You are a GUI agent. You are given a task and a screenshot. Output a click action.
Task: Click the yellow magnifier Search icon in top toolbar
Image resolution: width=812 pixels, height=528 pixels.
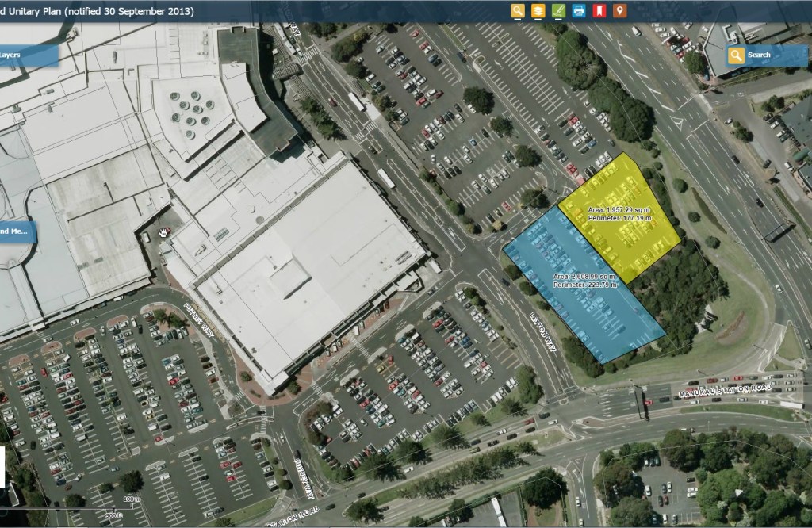(x=518, y=10)
